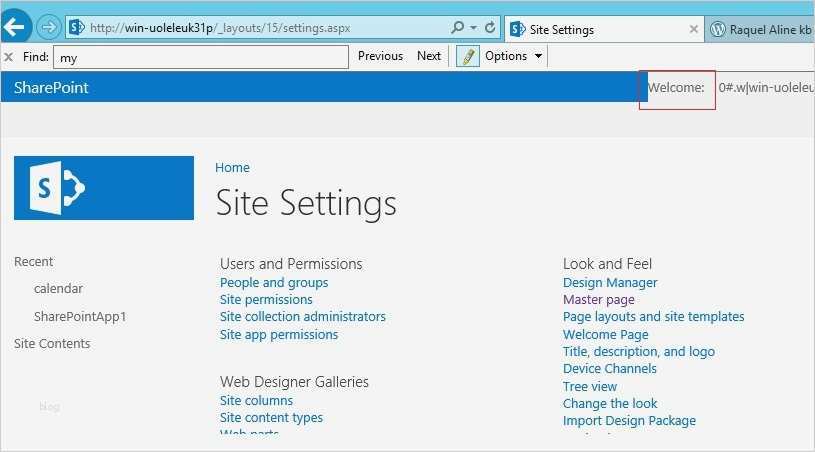Image resolution: width=815 pixels, height=452 pixels.
Task: Click the browser back arrow button
Action: (x=18, y=28)
